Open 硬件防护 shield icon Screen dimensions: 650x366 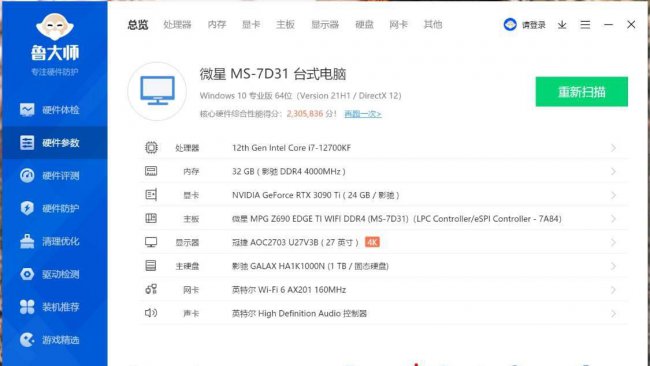pos(27,208)
